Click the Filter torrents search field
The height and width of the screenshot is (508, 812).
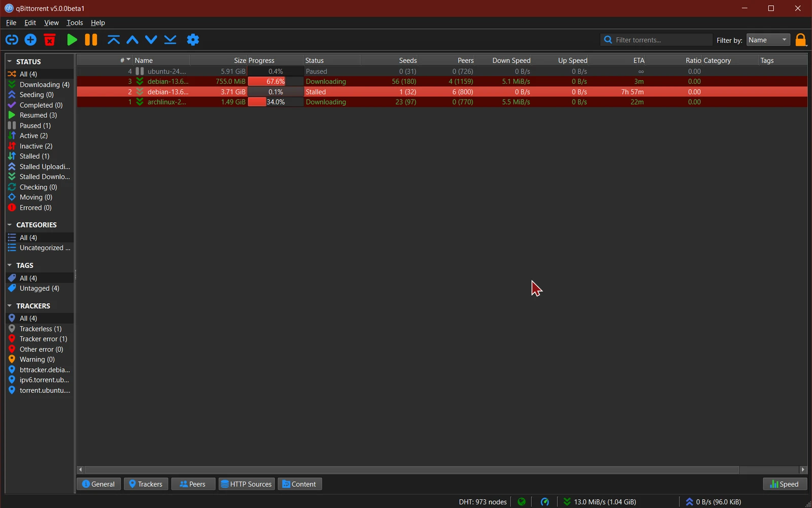(656, 40)
